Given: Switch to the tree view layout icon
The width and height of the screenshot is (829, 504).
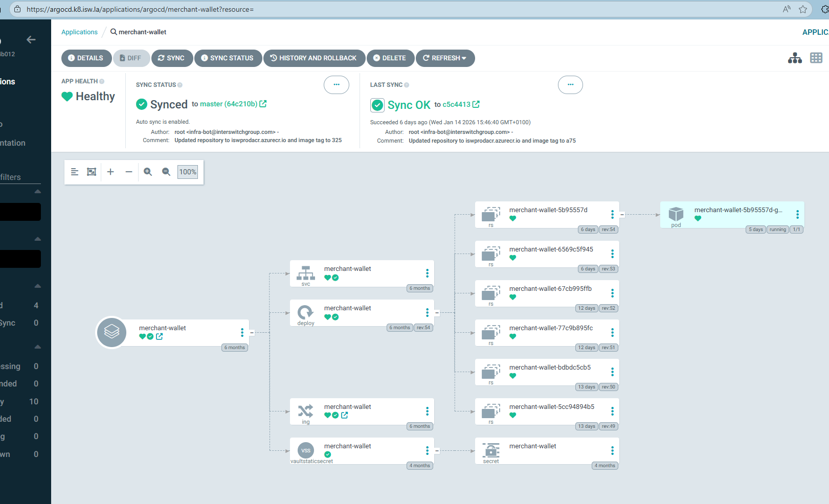Looking at the screenshot, I should point(795,58).
